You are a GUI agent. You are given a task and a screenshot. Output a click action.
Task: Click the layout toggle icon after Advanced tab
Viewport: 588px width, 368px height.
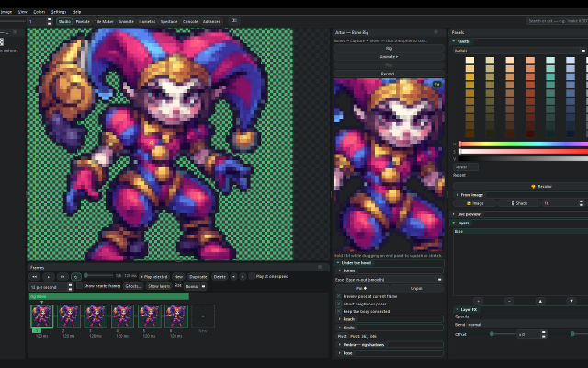(x=234, y=20)
